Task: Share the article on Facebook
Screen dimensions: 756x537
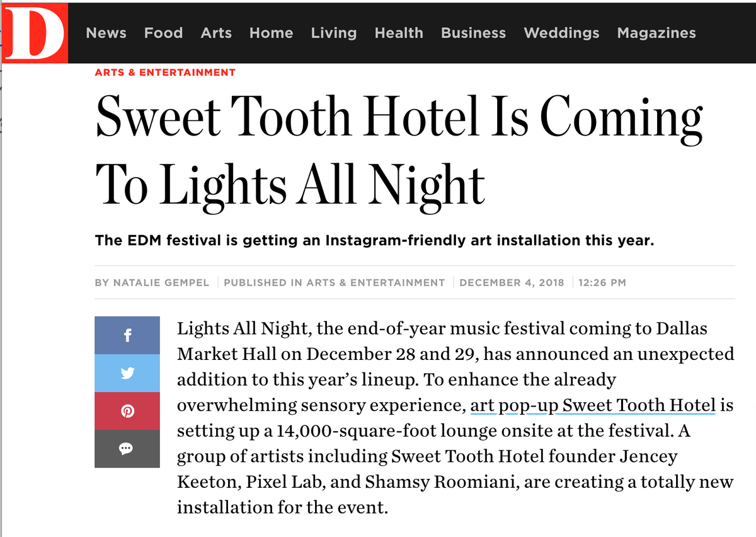Action: coord(127,335)
